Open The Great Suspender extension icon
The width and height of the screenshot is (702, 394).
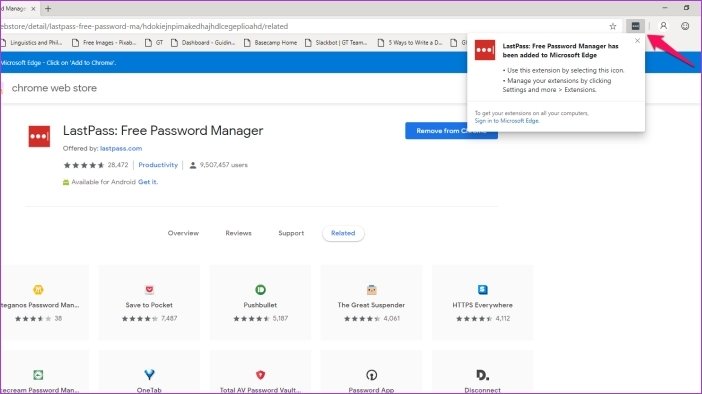372,290
